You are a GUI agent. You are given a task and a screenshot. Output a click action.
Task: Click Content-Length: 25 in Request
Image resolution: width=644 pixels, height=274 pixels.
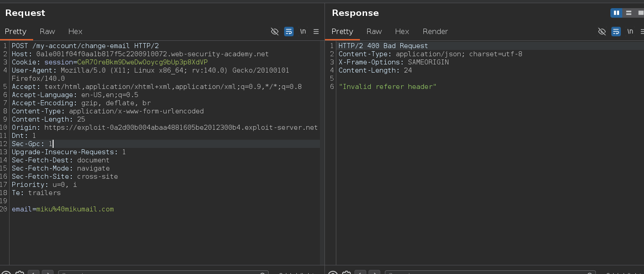point(49,119)
